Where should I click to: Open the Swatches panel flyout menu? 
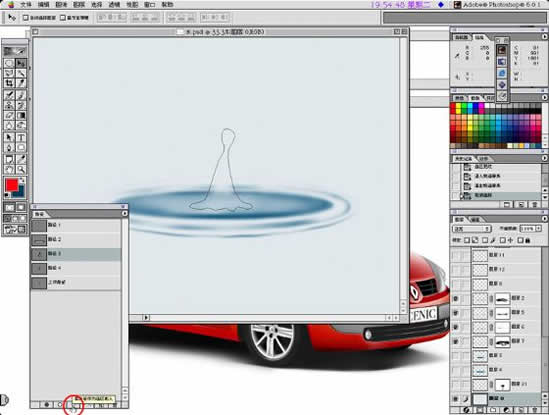544,97
